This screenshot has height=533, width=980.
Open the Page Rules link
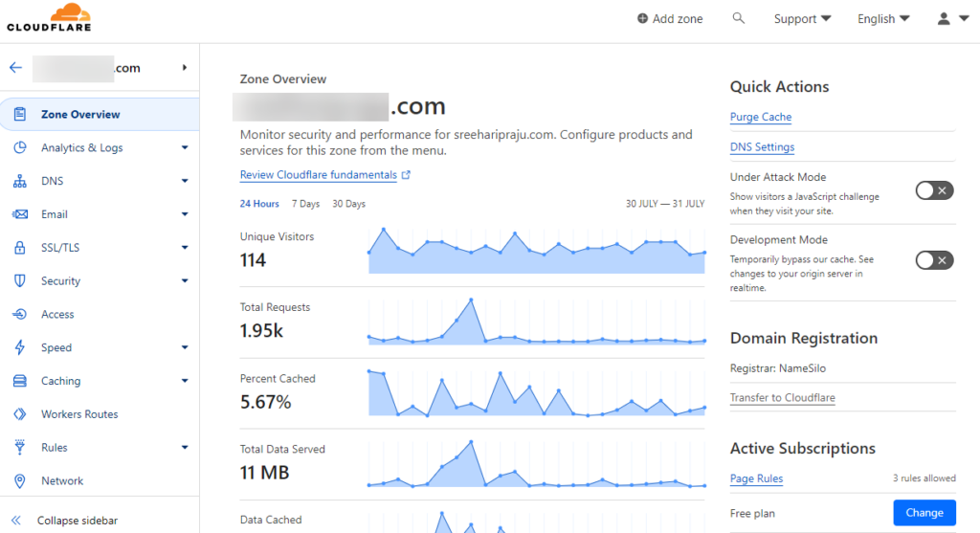click(x=756, y=478)
